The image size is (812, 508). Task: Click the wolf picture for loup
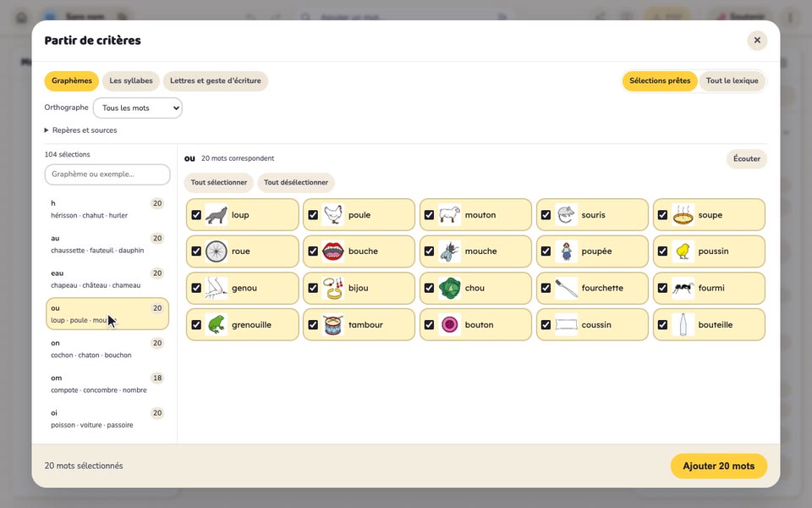[x=216, y=214]
